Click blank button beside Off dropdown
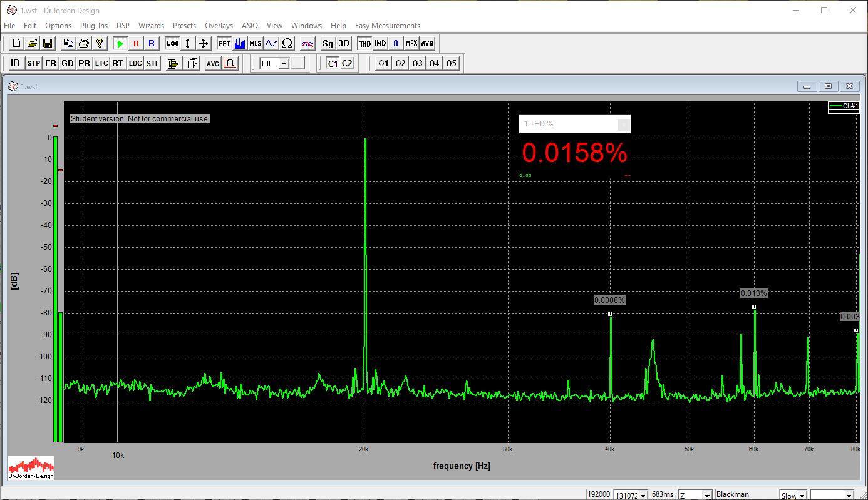The image size is (868, 500). coord(297,63)
